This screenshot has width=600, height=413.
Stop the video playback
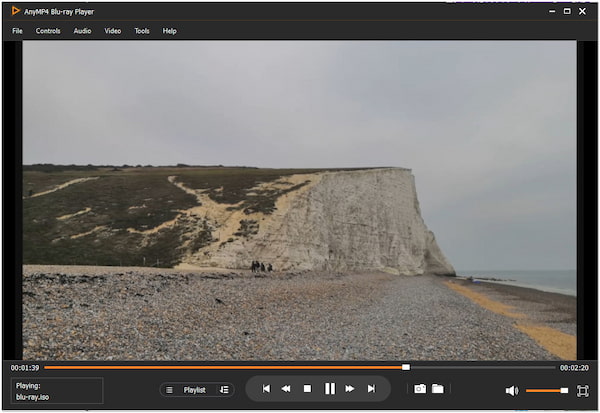[308, 389]
